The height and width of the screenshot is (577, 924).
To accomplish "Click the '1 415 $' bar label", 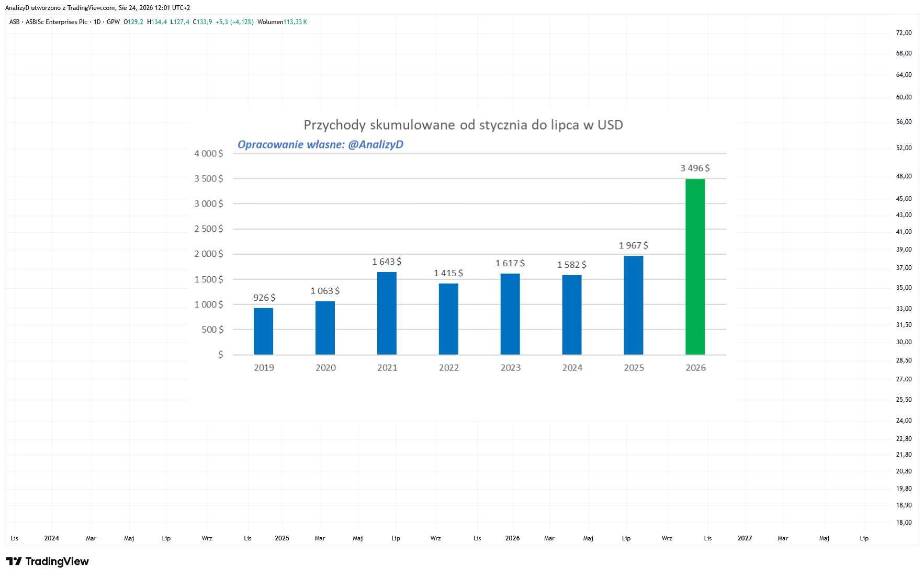I will 448,273.
